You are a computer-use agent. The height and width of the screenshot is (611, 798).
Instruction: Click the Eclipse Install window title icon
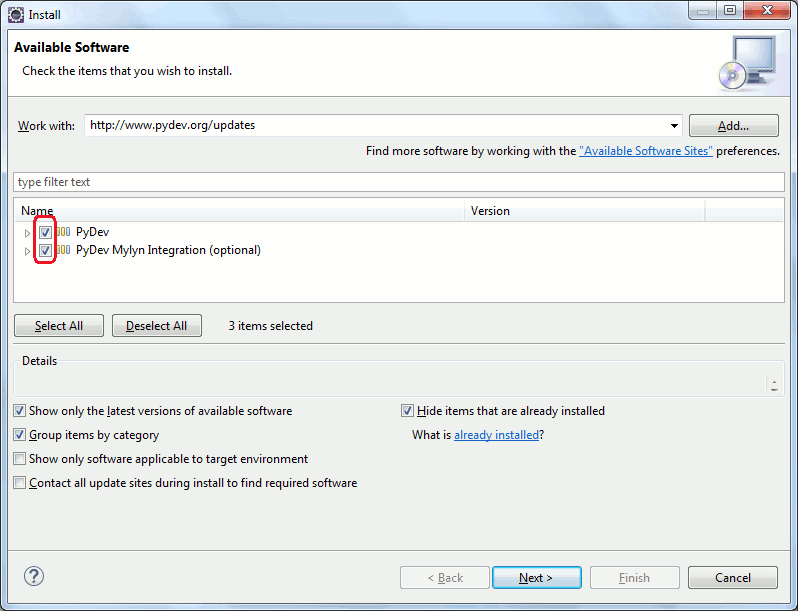[16, 15]
